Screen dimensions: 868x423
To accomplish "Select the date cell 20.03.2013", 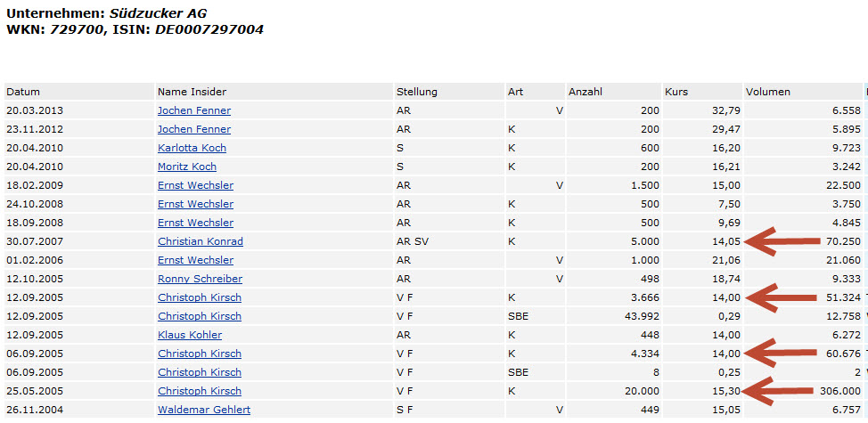I will point(35,110).
